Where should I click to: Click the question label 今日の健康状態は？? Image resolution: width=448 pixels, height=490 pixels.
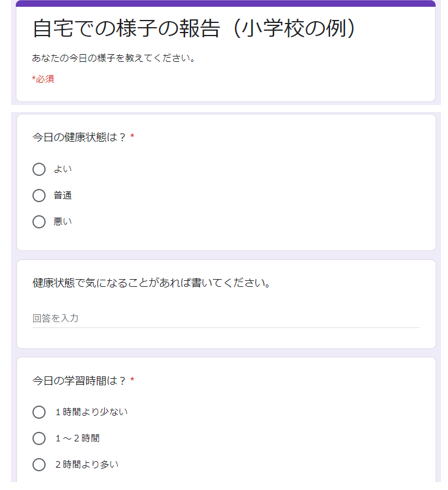point(79,137)
